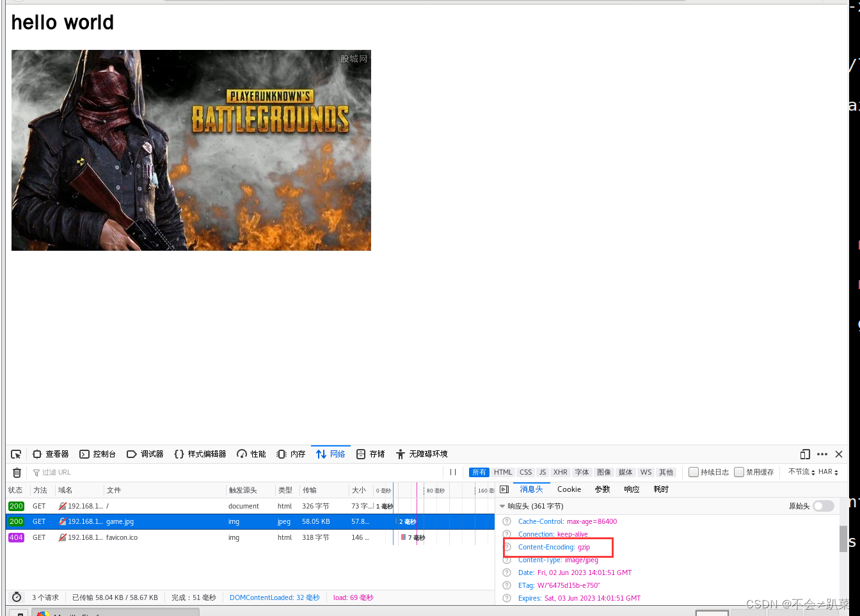
Task: Click the headers panel vertical scrollbar
Action: pos(843,539)
